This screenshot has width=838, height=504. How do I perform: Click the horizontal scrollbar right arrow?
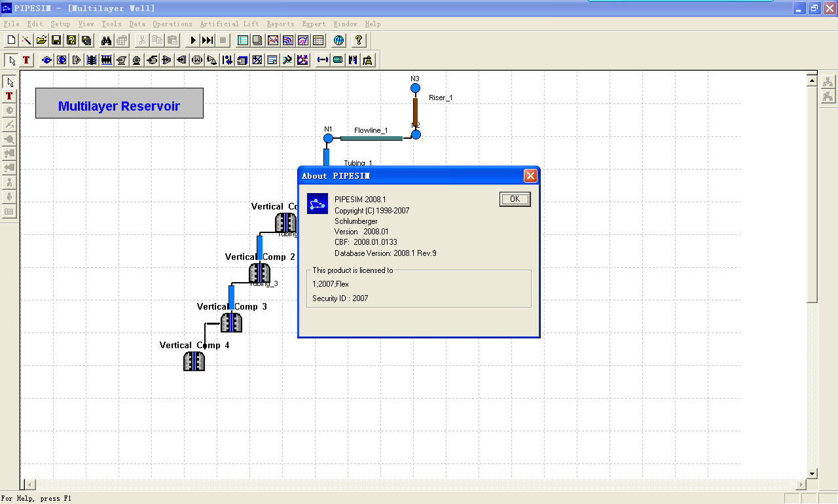801,485
